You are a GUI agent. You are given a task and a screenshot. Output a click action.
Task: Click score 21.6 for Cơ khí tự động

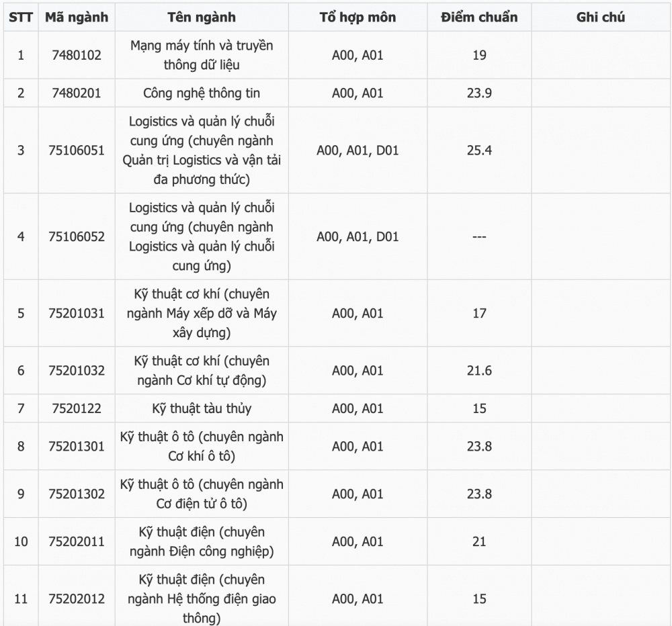coord(479,370)
